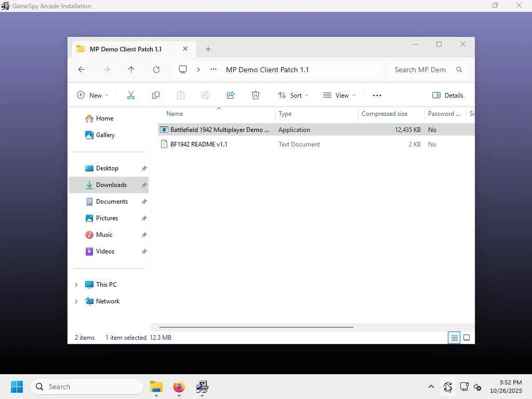Click the Cut scissors icon
Screen dimensions: 532x399
click(130, 96)
